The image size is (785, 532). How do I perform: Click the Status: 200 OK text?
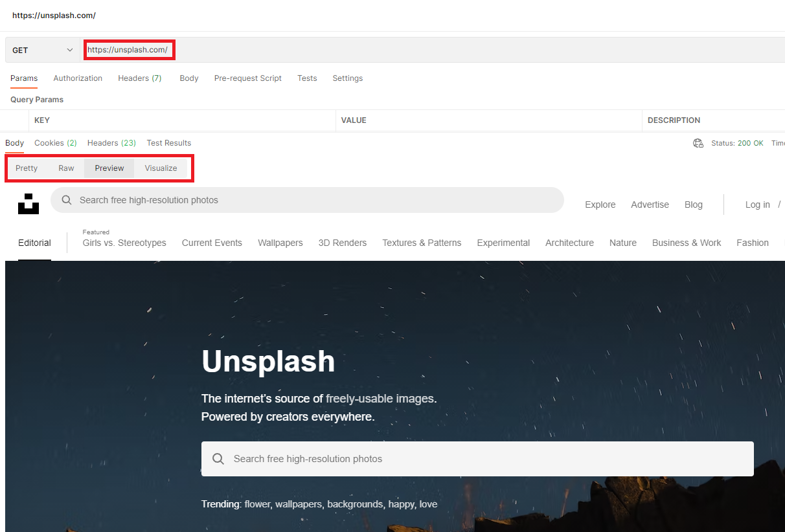tap(737, 143)
